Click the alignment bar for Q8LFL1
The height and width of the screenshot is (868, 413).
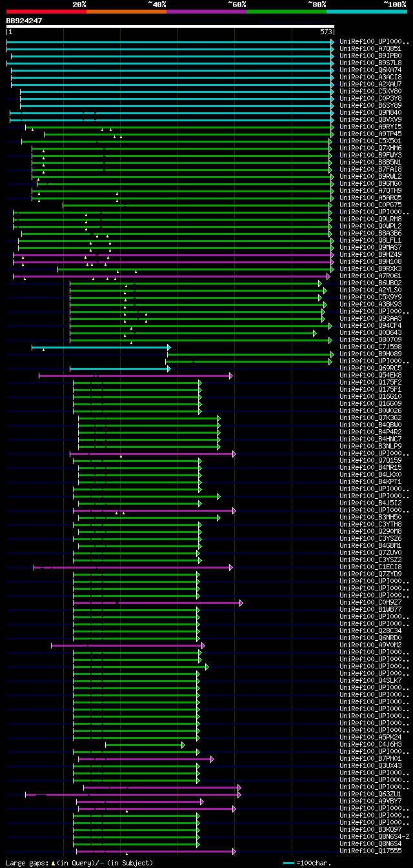pos(176,240)
